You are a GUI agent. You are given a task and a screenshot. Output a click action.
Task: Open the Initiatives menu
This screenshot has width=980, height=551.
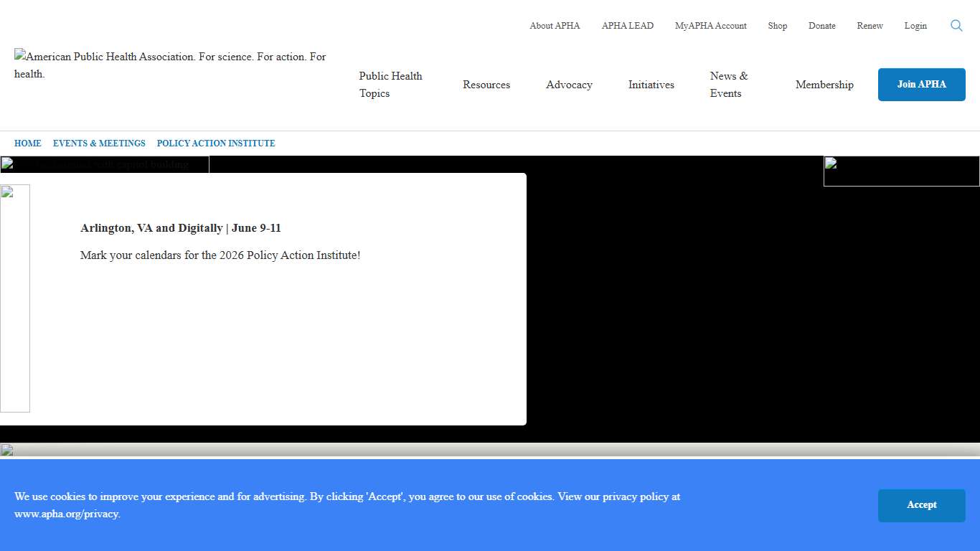(x=651, y=85)
